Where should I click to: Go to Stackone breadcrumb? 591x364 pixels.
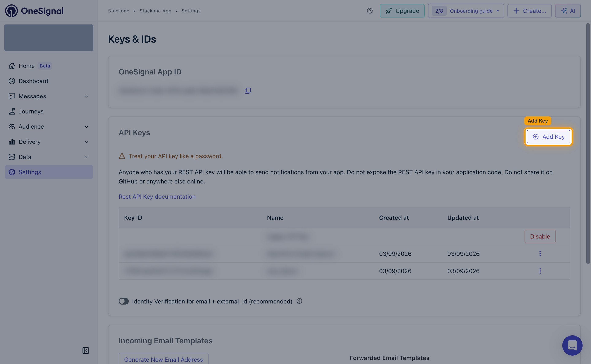coord(119,11)
